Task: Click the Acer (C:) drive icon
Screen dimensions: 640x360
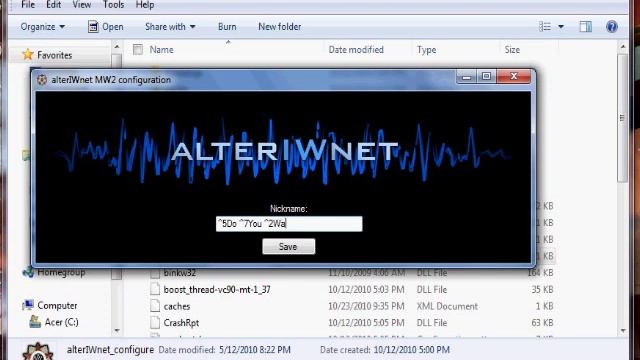Action: point(35,322)
